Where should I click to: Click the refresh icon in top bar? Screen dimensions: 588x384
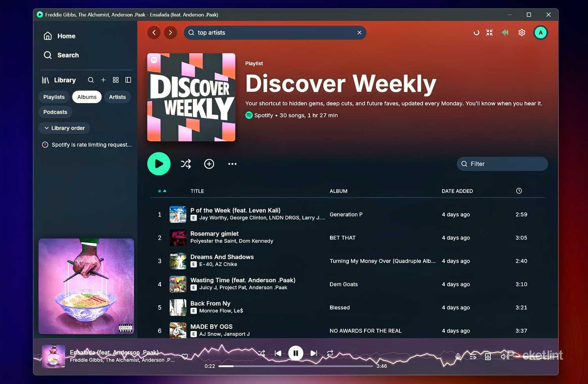[x=476, y=33]
